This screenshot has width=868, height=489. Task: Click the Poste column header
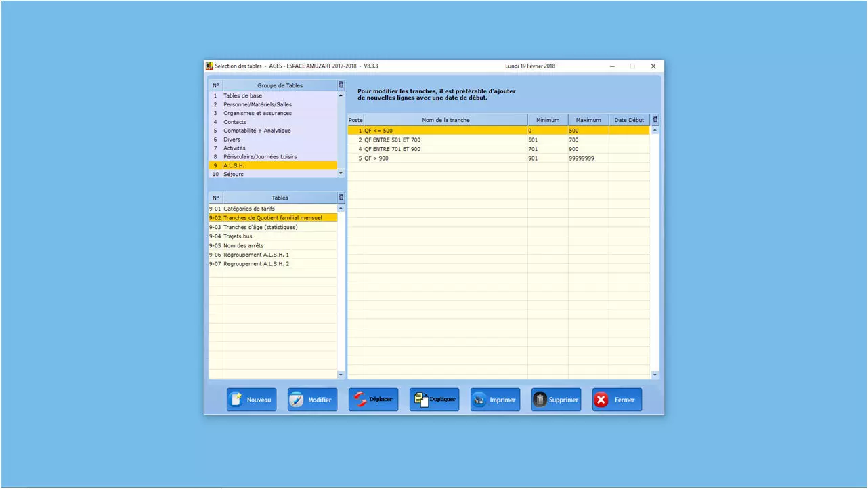(x=355, y=120)
